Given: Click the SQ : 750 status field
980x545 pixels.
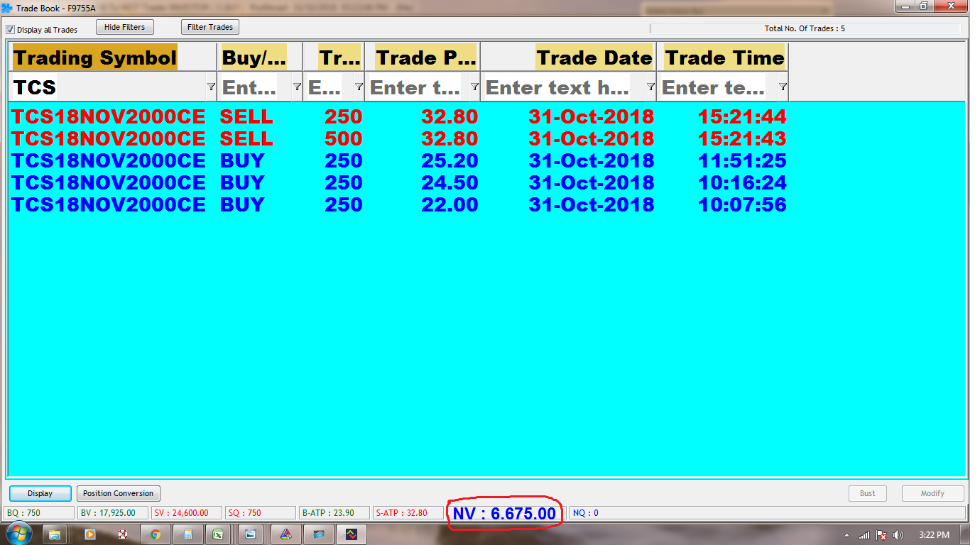Looking at the screenshot, I should point(260,512).
